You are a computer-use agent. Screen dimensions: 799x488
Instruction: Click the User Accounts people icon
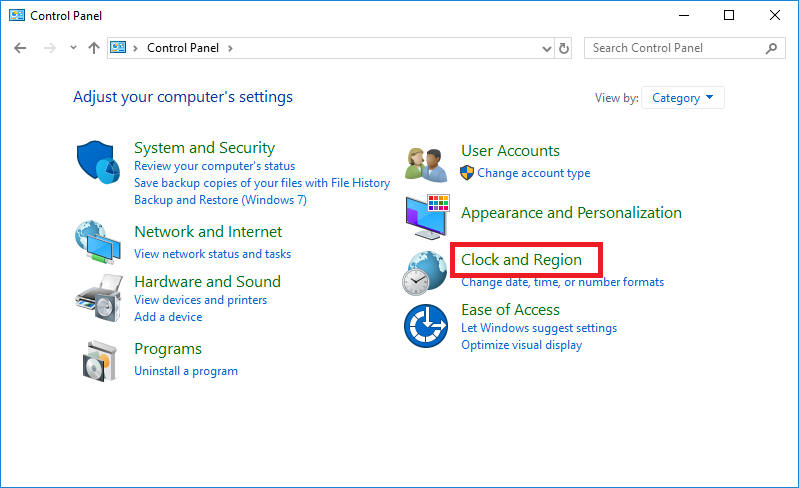click(x=426, y=163)
